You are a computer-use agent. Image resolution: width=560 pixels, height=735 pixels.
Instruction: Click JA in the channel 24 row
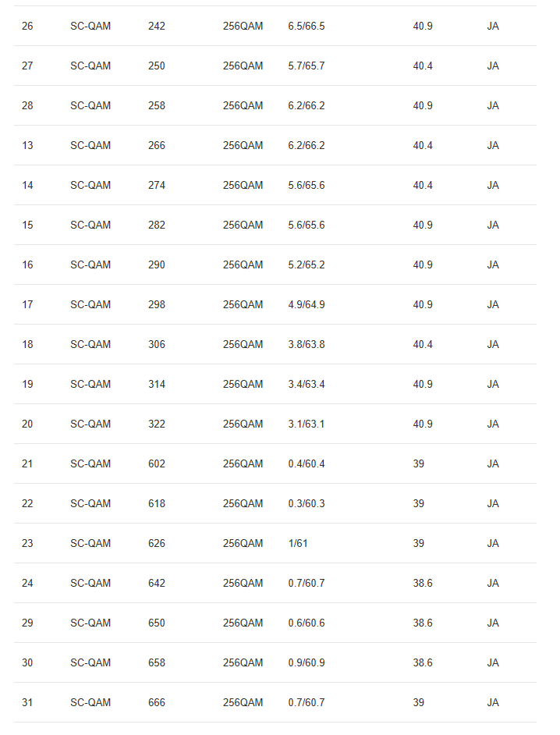pos(493,583)
